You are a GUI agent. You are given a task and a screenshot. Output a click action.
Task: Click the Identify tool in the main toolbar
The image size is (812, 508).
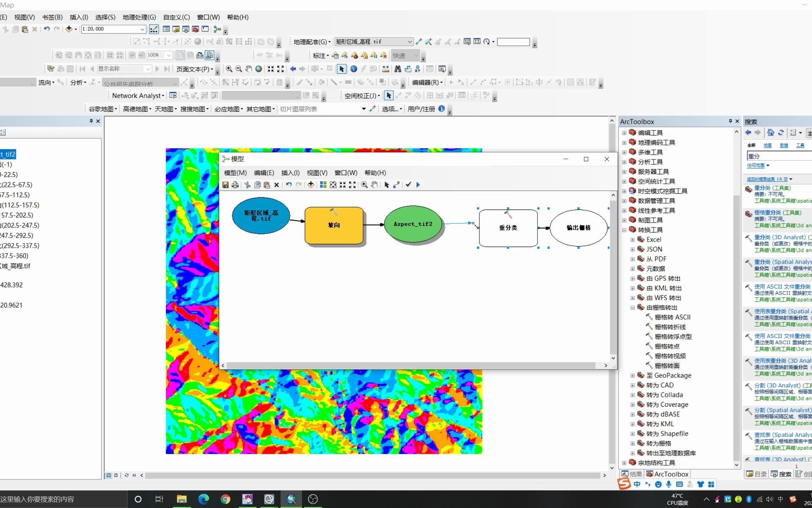click(353, 69)
